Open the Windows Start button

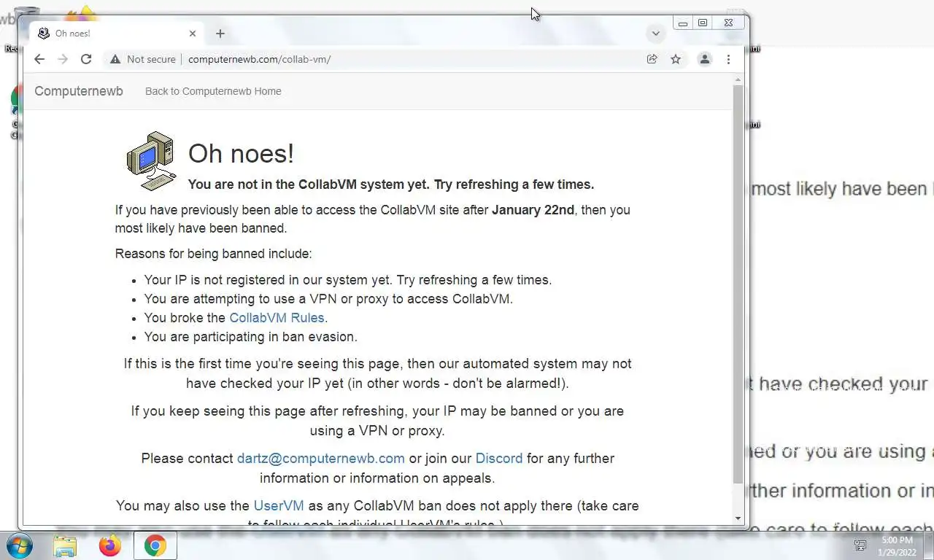20,545
